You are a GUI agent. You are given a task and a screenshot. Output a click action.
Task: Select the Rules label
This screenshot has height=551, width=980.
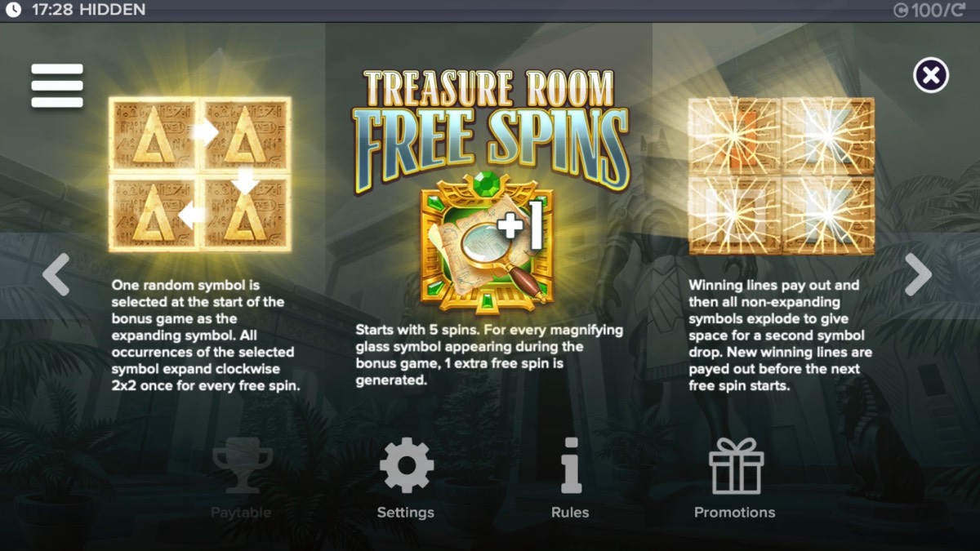click(570, 513)
